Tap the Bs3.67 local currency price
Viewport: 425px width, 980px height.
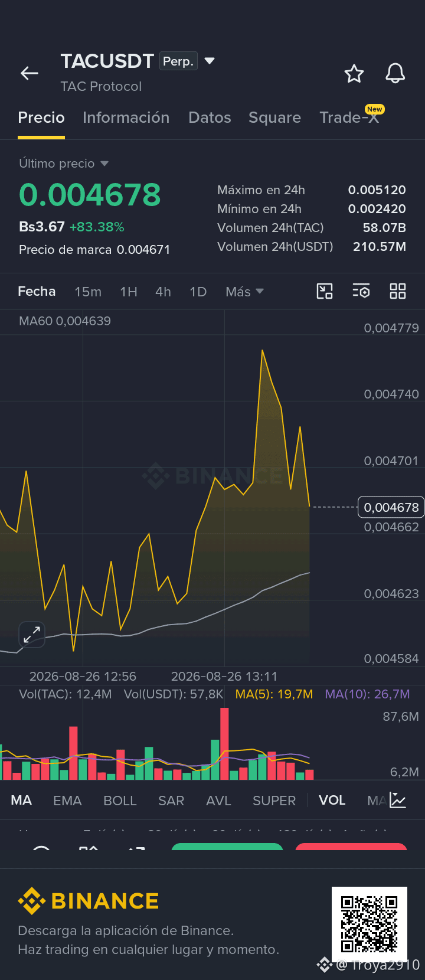pos(41,227)
